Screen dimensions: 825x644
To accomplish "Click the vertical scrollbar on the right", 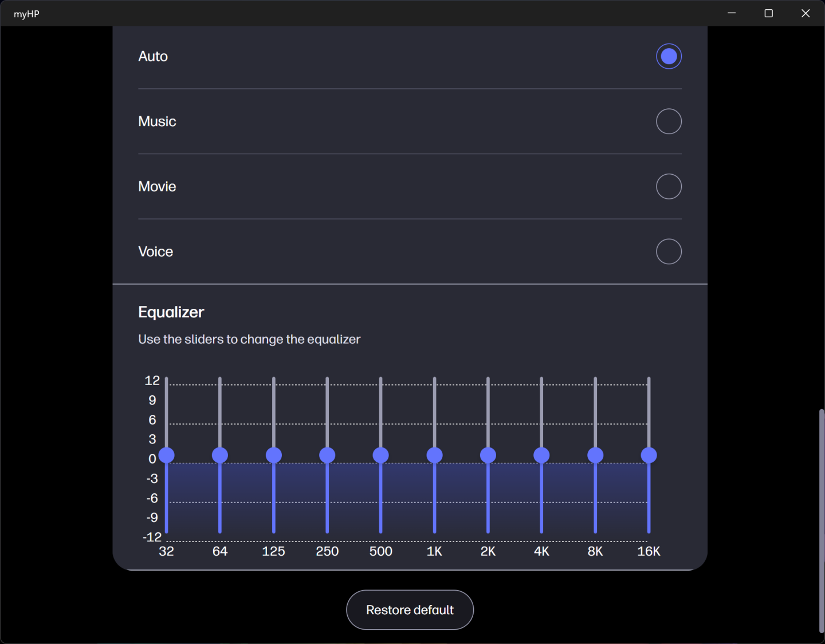I will pyautogui.click(x=822, y=520).
